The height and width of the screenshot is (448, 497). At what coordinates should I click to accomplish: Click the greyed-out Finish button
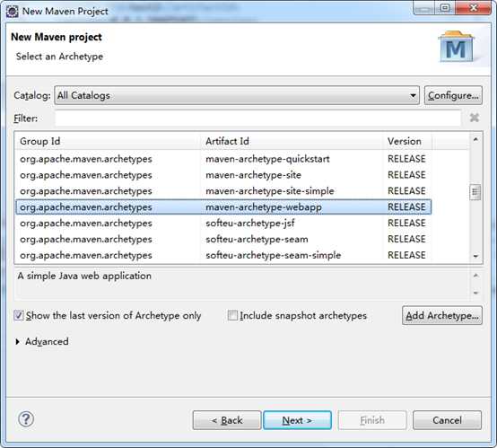pos(372,420)
